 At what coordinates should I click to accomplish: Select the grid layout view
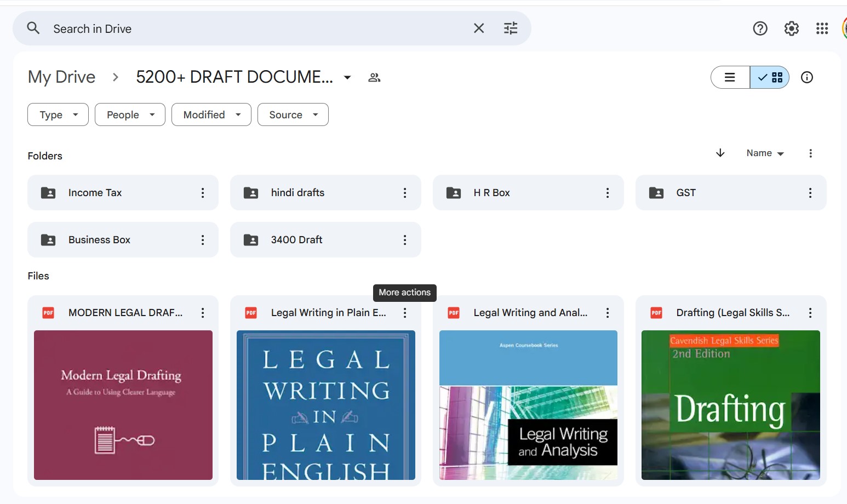coord(770,77)
